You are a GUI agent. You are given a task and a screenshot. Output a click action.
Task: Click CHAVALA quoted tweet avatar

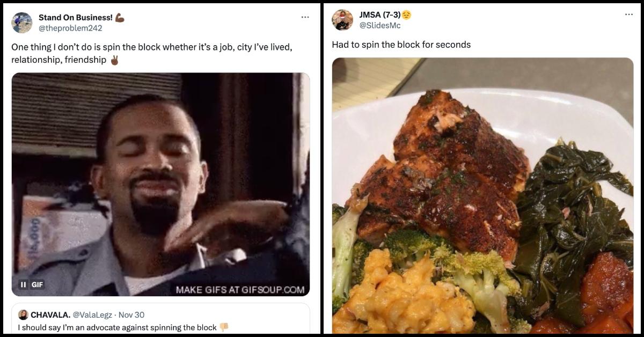[23, 315]
